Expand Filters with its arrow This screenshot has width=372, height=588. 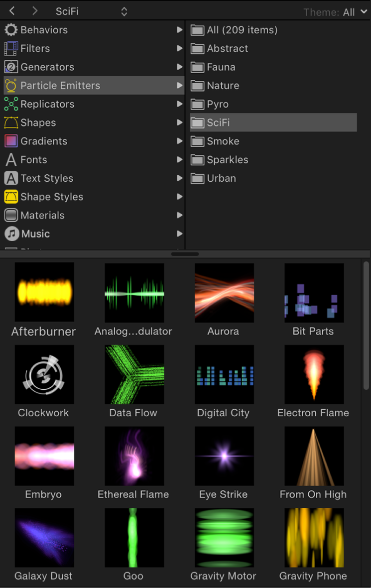(x=180, y=48)
